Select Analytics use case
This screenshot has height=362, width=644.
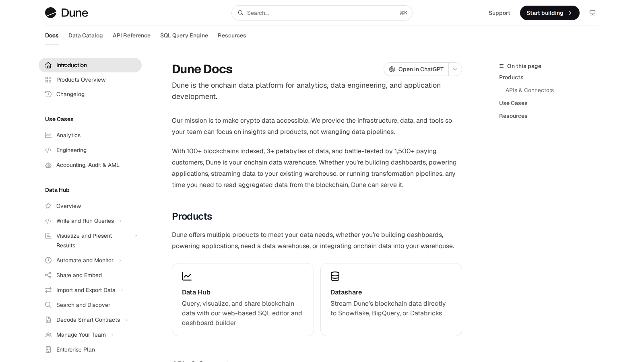click(90, 135)
